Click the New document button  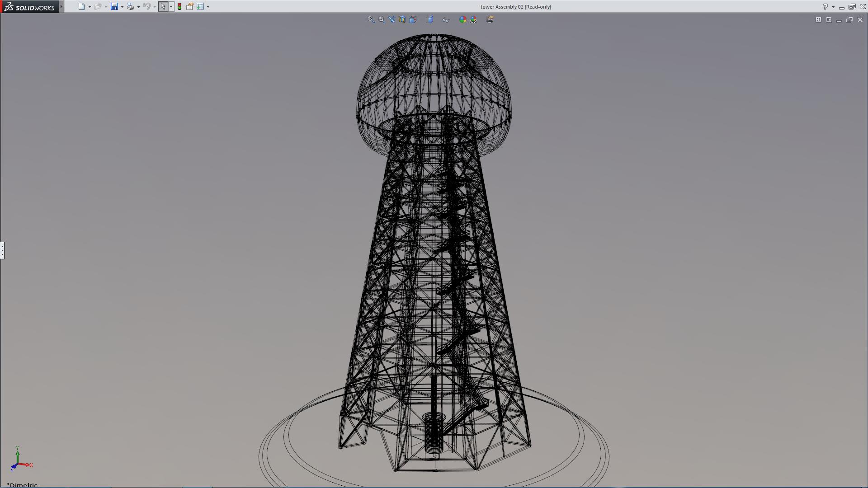[81, 7]
